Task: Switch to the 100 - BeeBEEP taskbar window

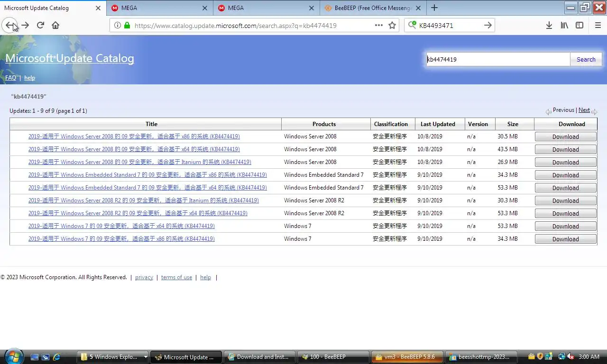Action: click(333, 357)
